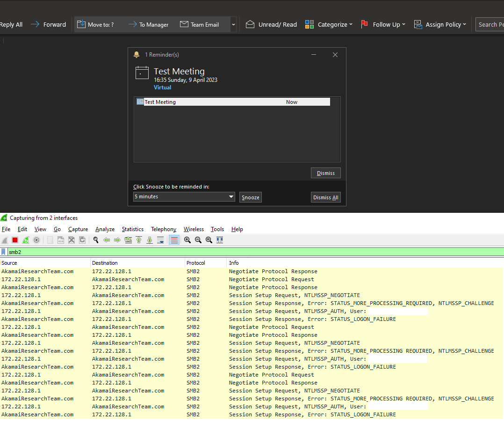Open the Statistics menu in Wireshark
The width and height of the screenshot is (504, 421).
(132, 229)
